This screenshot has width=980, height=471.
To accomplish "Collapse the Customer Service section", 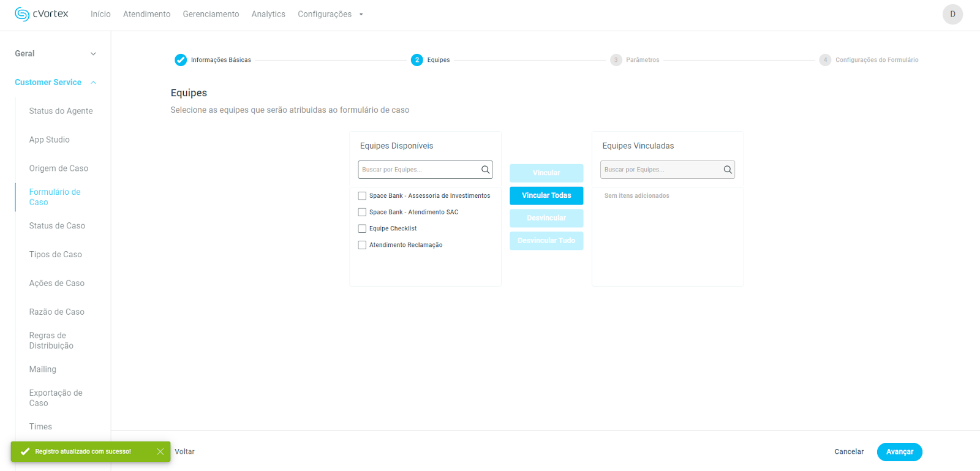I will tap(93, 83).
